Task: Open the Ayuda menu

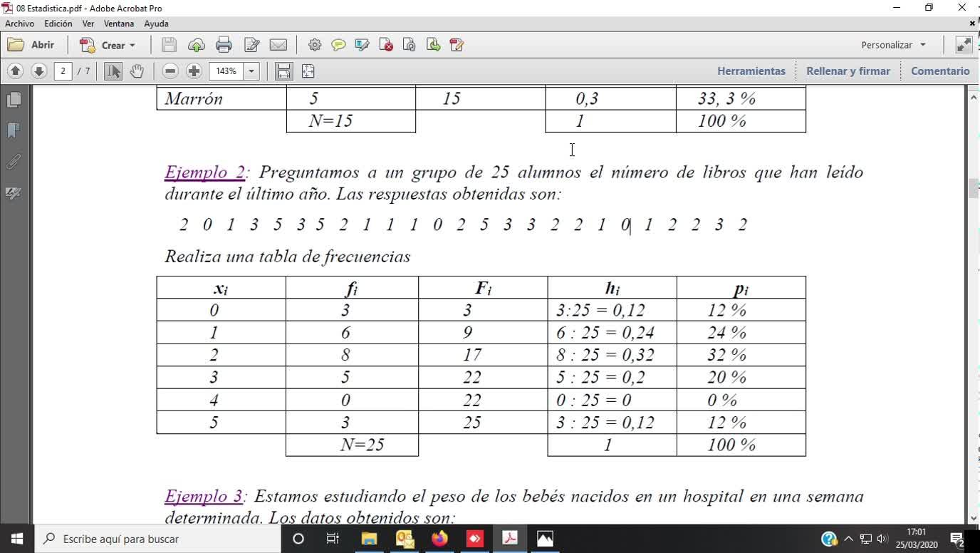Action: click(156, 24)
